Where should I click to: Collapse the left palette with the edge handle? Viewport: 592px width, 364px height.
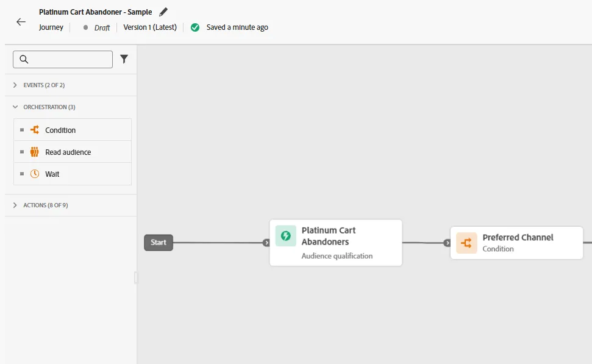136,277
